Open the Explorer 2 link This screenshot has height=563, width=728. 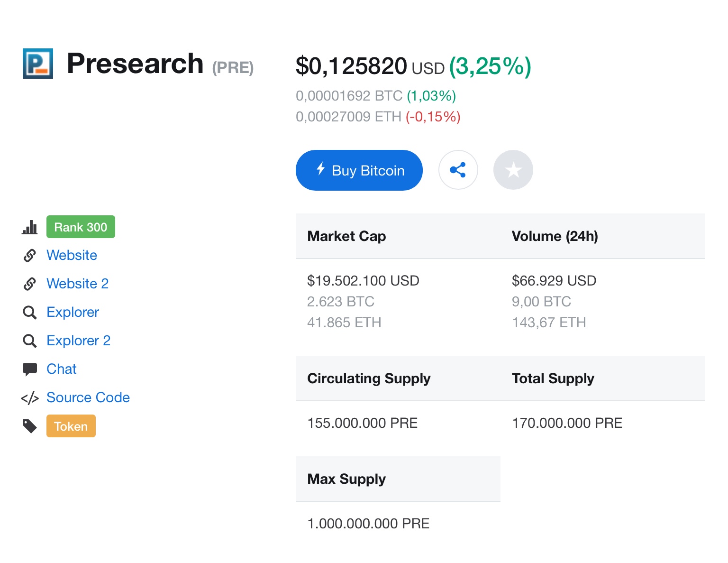[79, 341]
